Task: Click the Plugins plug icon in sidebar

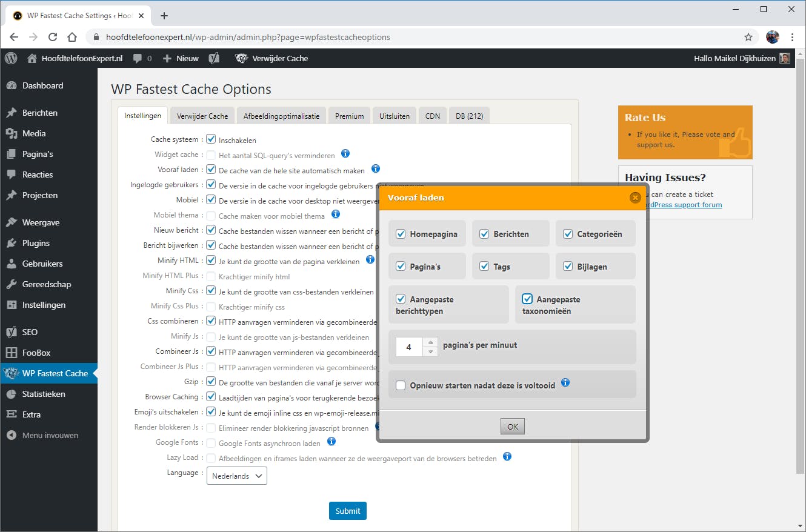Action: coord(11,243)
